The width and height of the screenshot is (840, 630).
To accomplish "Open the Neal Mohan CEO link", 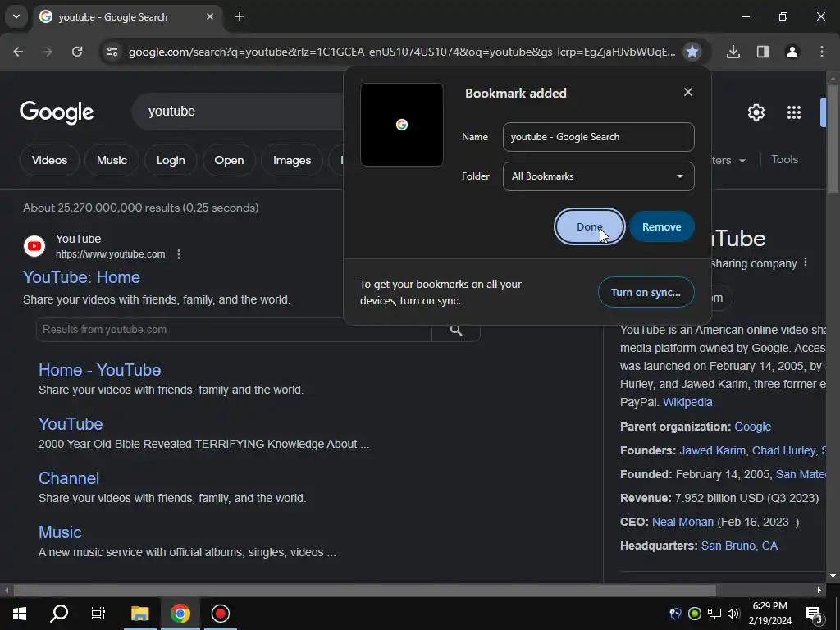I will click(x=682, y=523).
